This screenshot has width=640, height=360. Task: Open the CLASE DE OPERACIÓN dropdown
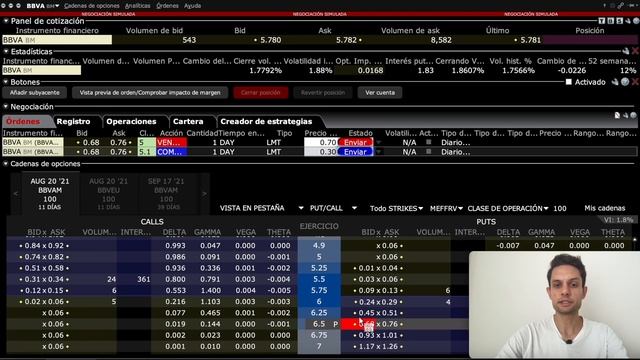tap(508, 208)
